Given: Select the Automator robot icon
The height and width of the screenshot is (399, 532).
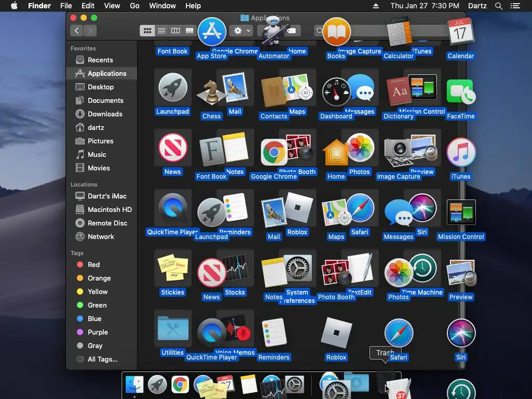Looking at the screenshot, I should (273, 31).
